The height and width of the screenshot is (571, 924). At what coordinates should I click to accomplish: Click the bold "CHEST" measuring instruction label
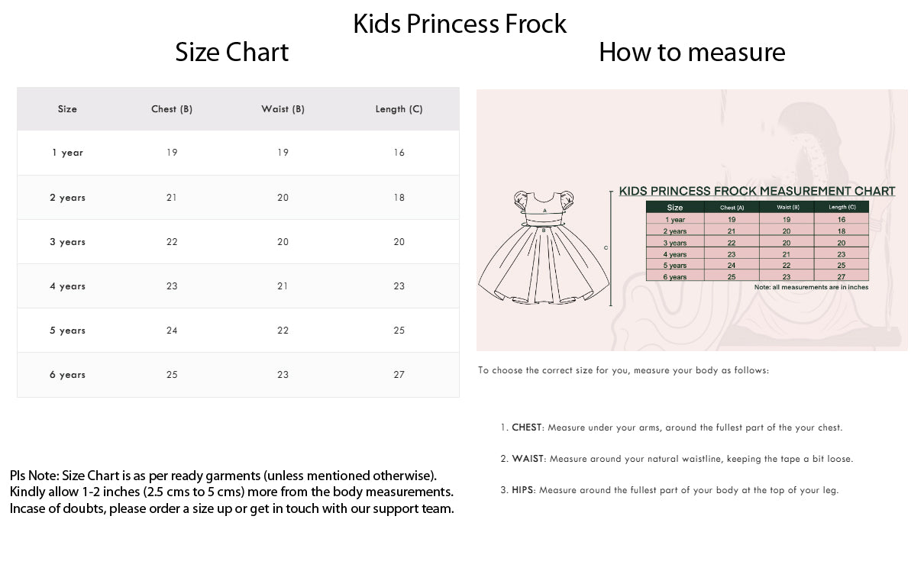pyautogui.click(x=526, y=427)
